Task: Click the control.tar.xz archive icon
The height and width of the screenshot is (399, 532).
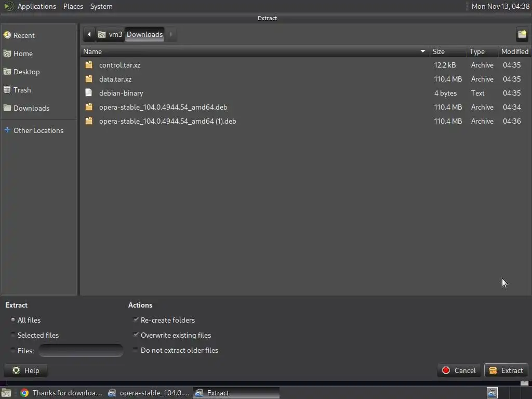Action: pos(89,65)
